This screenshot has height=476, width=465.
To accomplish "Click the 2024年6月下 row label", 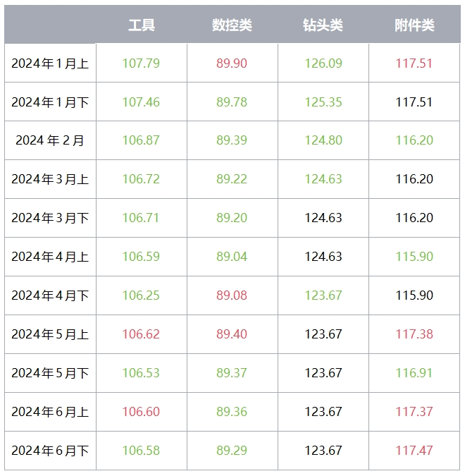I will point(50,451).
